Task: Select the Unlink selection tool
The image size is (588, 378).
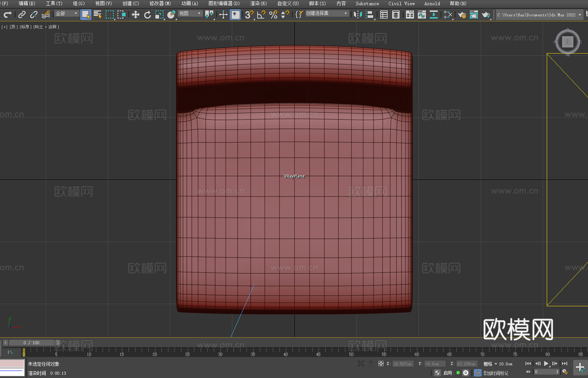Action: (33, 14)
